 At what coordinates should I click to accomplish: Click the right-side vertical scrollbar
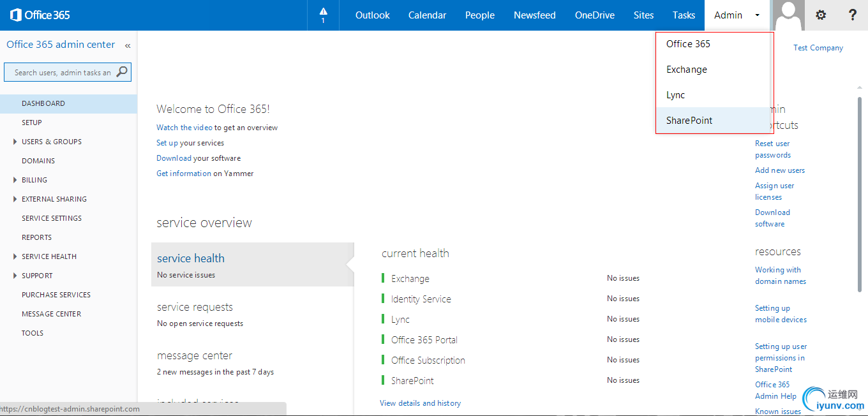click(x=860, y=191)
